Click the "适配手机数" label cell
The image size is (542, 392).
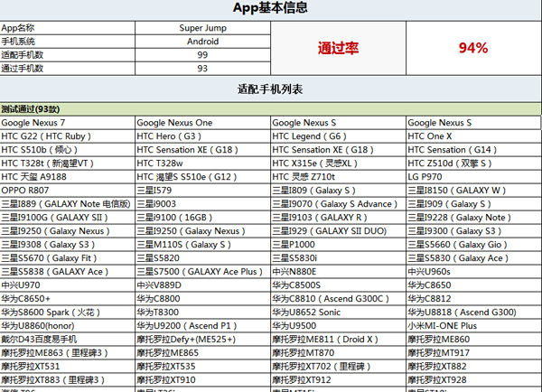point(68,55)
